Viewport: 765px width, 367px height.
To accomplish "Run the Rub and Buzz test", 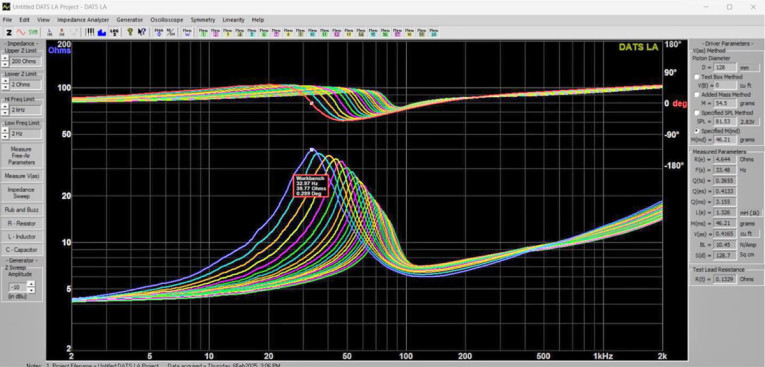I will point(21,210).
